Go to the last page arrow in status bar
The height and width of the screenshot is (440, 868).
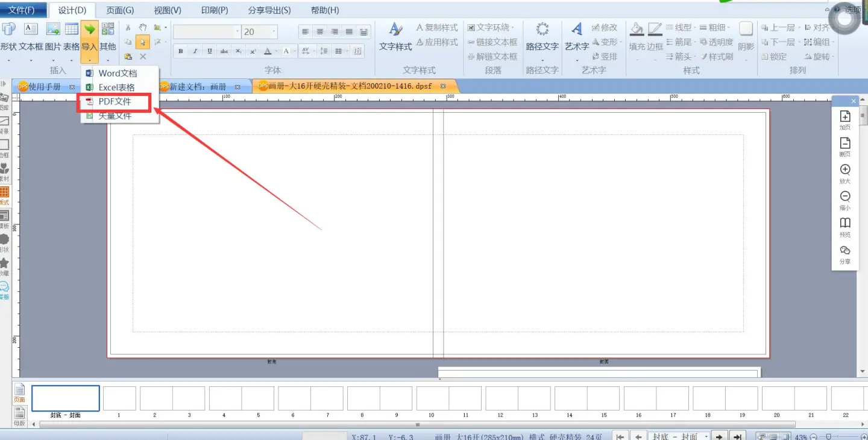[737, 436]
